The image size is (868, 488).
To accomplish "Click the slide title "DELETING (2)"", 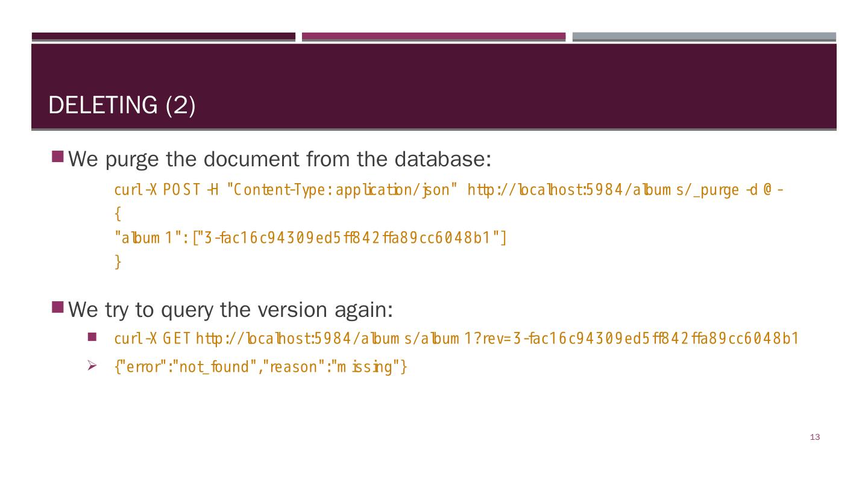I will (x=122, y=105).
